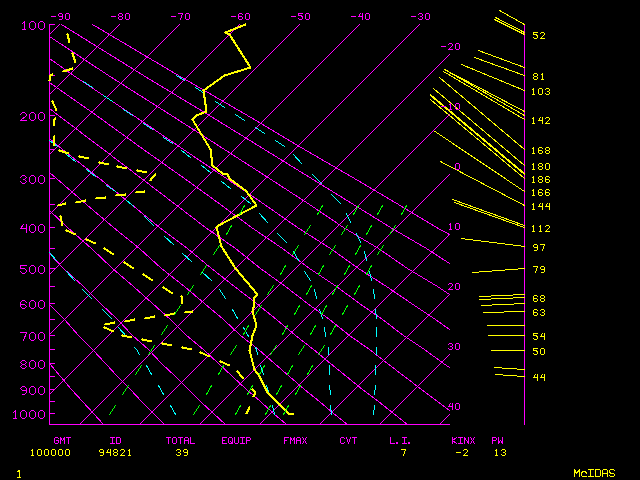Select the 500 pressure level label
640x480 pixels.
(x=33, y=269)
